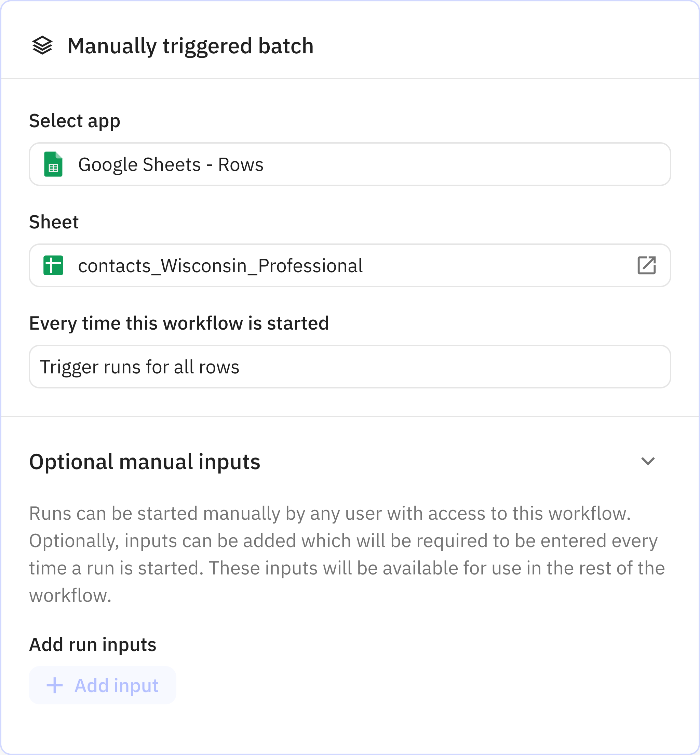The height and width of the screenshot is (755, 700).
Task: Click the Google Sheets file icon
Action: 53,164
